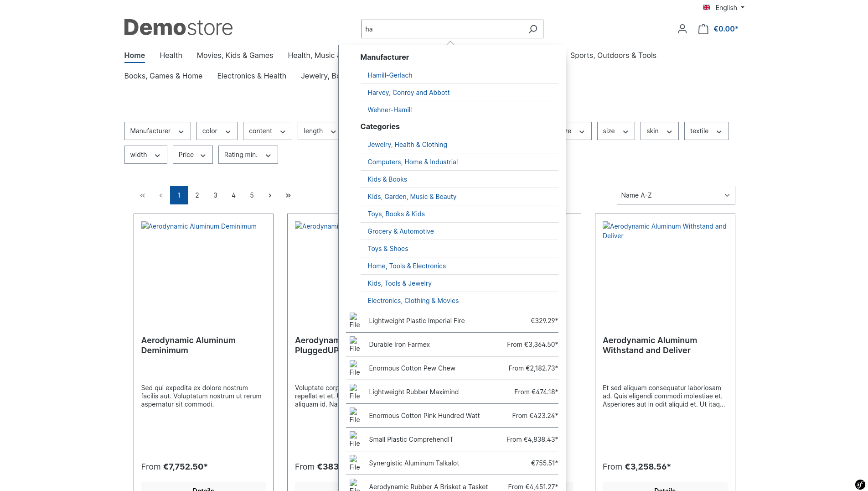Click the Aerodynamic Aluminum Deminimum product image
The height and width of the screenshot is (491, 868).
coord(199,226)
